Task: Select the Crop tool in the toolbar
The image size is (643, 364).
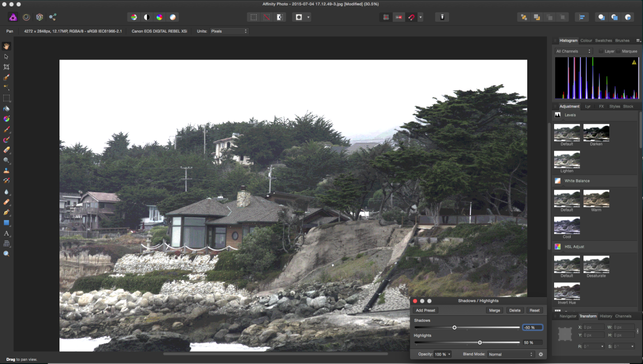Action: 6,67
